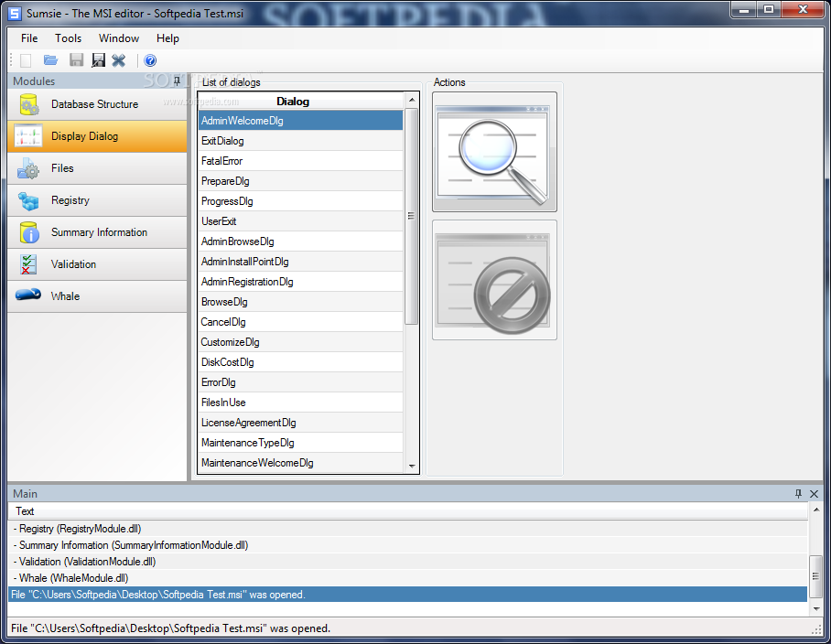Click the disabled stop-preview action icon
The width and height of the screenshot is (831, 644).
pos(494,280)
